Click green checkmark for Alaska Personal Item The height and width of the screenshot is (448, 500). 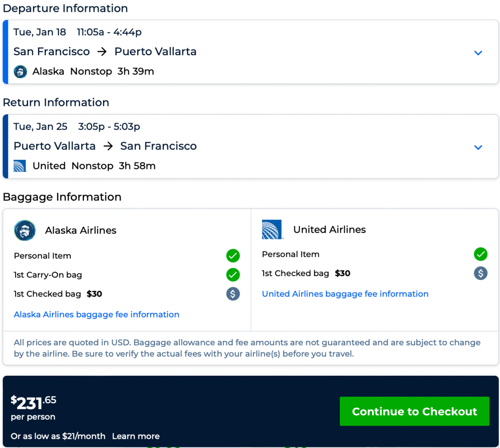[x=233, y=256]
